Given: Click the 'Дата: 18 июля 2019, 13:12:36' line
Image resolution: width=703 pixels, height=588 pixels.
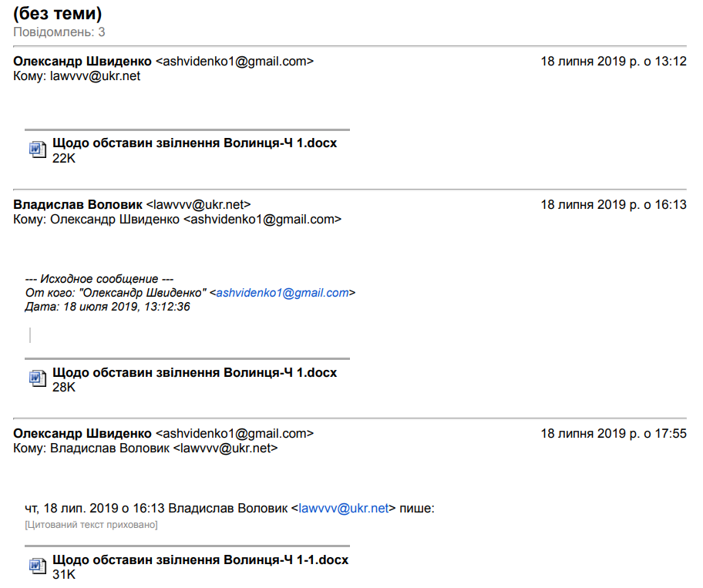Looking at the screenshot, I should click(x=107, y=307).
